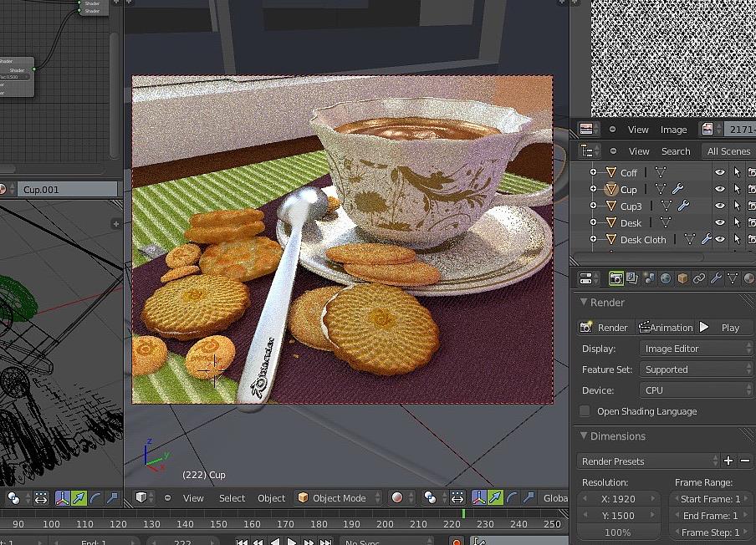Expand the Coff object in outliner
The height and width of the screenshot is (545, 756).
coord(594,172)
